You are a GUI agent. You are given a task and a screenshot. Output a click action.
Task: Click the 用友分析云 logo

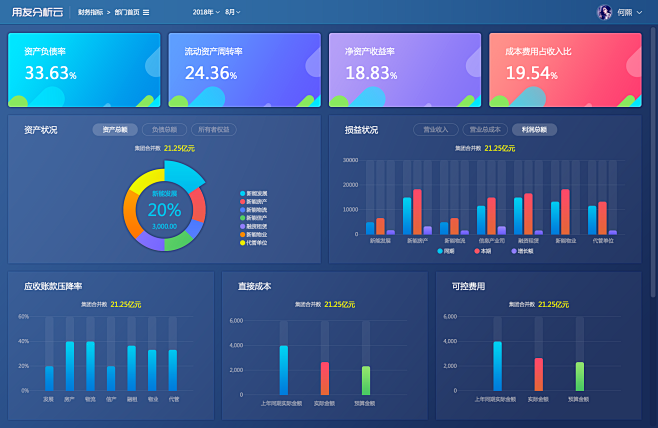[x=37, y=12]
